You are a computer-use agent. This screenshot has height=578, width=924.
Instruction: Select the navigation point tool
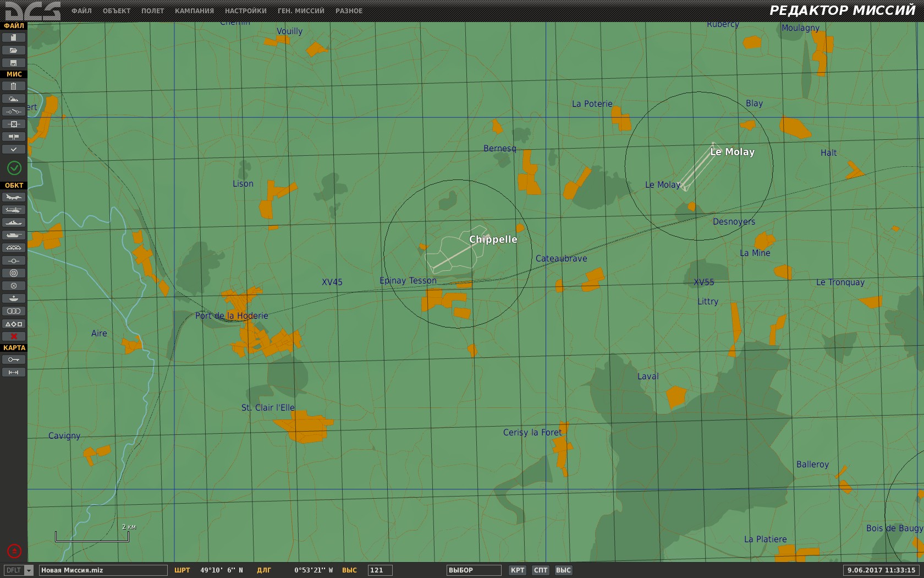pos(14,260)
